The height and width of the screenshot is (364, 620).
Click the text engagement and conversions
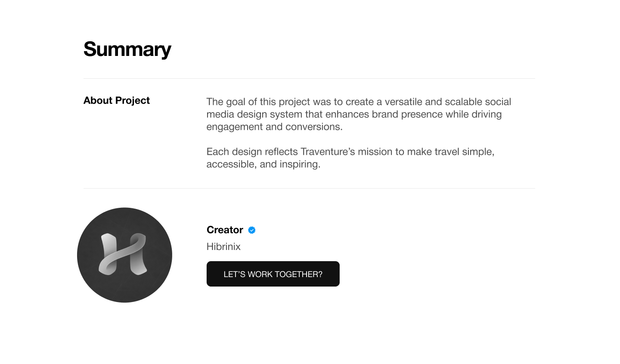point(274,127)
